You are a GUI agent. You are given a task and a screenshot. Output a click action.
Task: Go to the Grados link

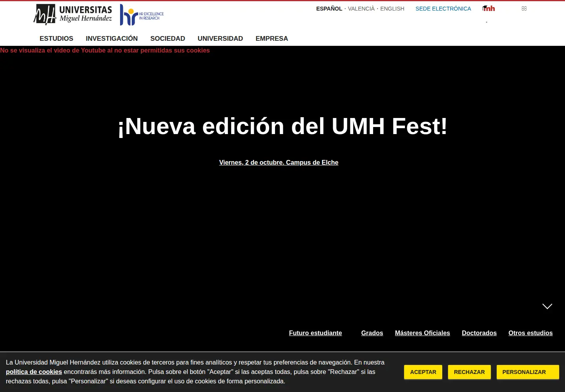pos(372,333)
